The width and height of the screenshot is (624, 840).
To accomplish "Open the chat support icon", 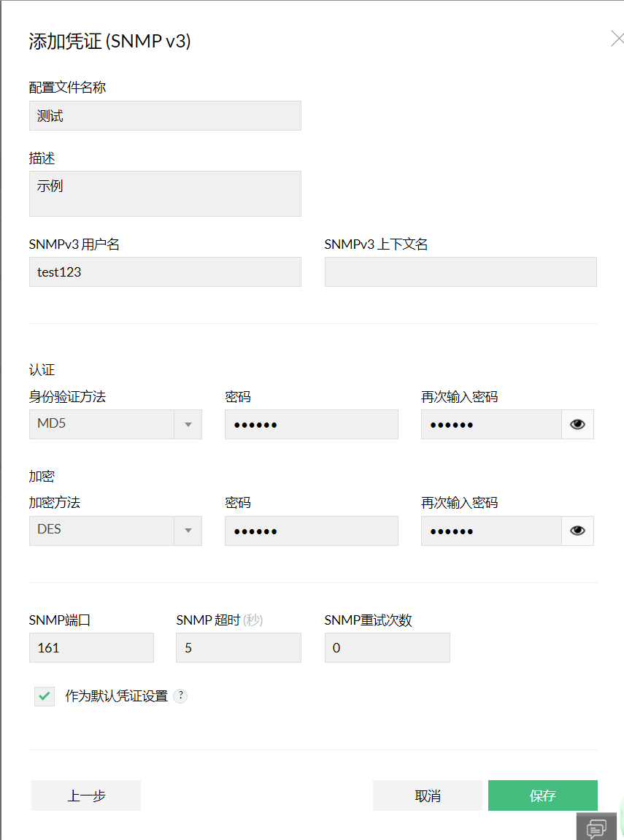I will click(x=596, y=827).
